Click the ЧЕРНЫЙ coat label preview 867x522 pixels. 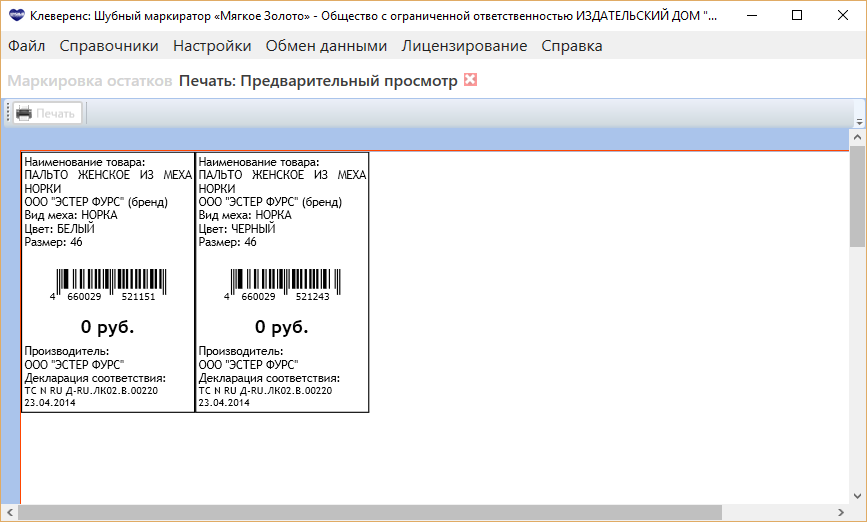(x=282, y=282)
